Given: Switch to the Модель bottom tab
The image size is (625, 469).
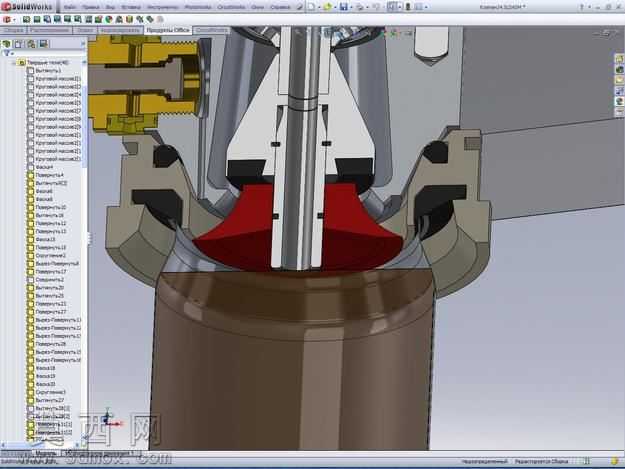Looking at the screenshot, I should click(x=46, y=453).
